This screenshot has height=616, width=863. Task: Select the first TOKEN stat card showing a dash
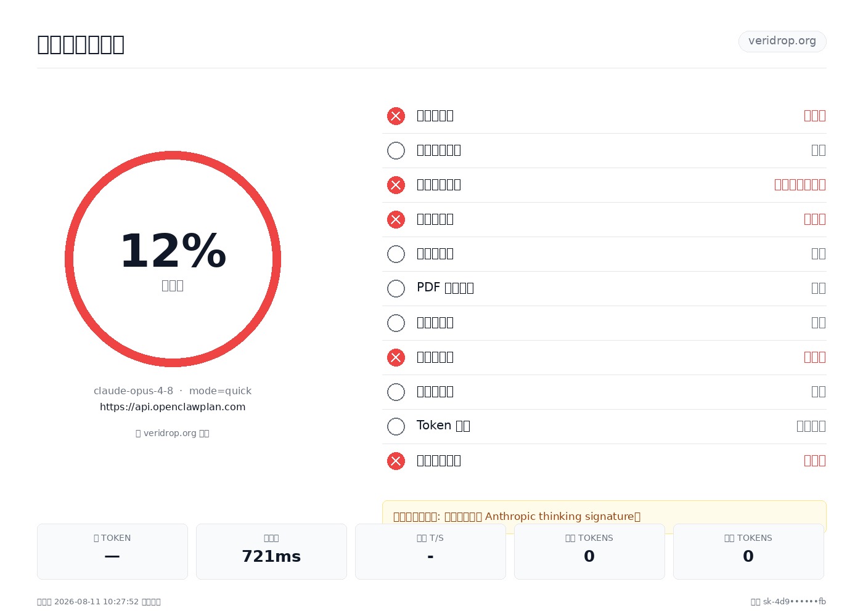tap(112, 551)
